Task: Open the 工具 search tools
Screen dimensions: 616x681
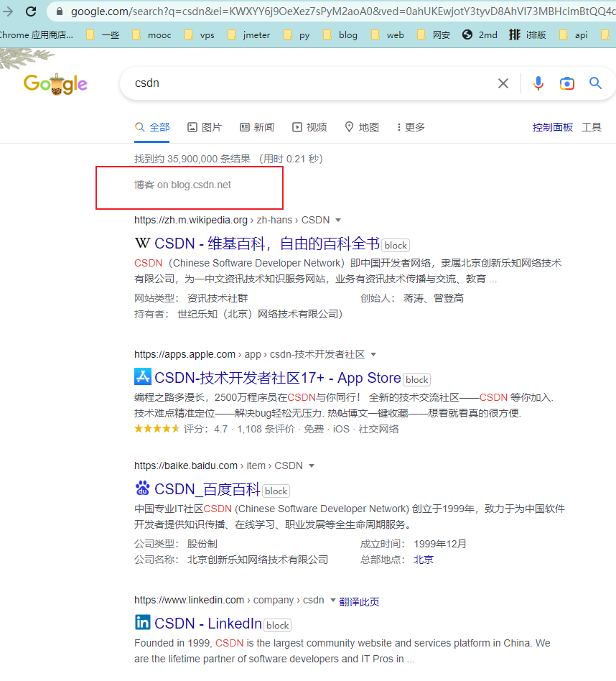Action: pos(592,127)
